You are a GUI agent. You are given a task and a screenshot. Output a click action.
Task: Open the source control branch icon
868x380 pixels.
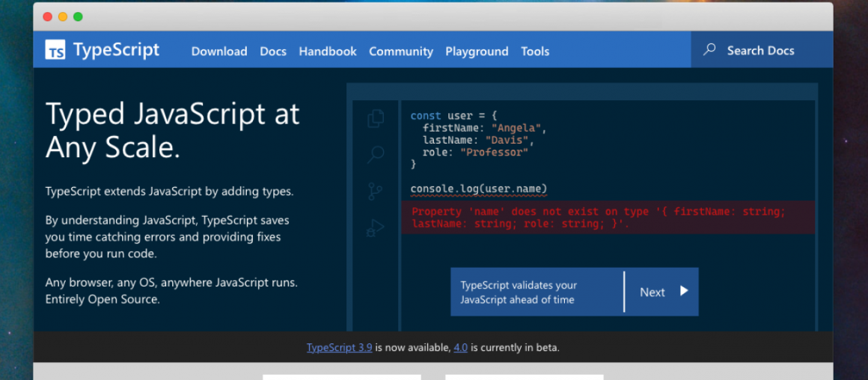click(x=376, y=191)
